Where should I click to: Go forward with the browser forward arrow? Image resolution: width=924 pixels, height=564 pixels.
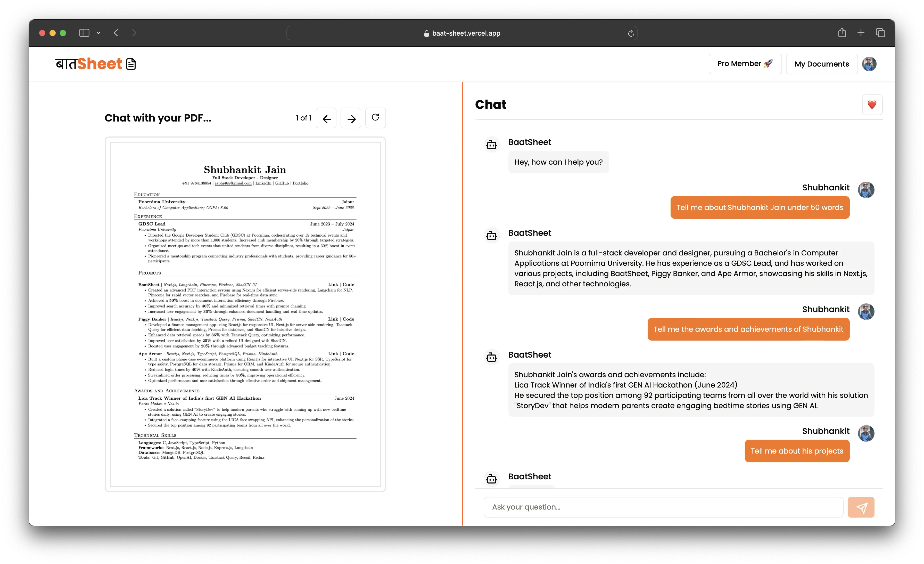134,33
